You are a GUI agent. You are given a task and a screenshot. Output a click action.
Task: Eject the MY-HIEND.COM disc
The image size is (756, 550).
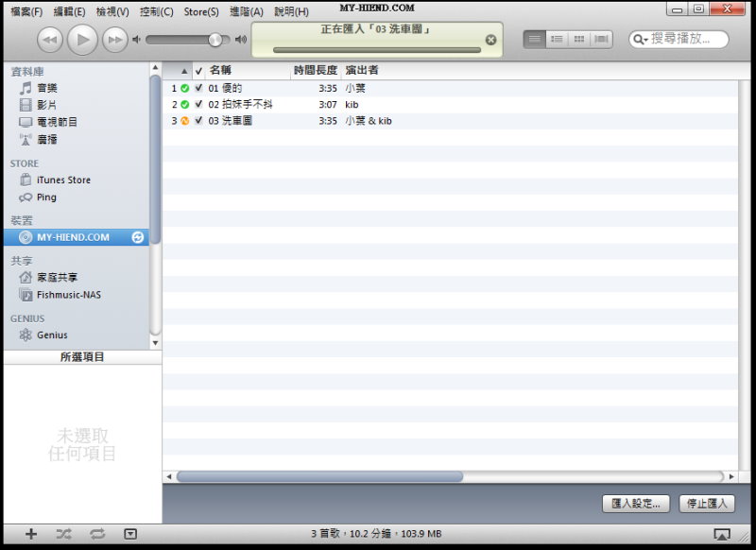138,237
